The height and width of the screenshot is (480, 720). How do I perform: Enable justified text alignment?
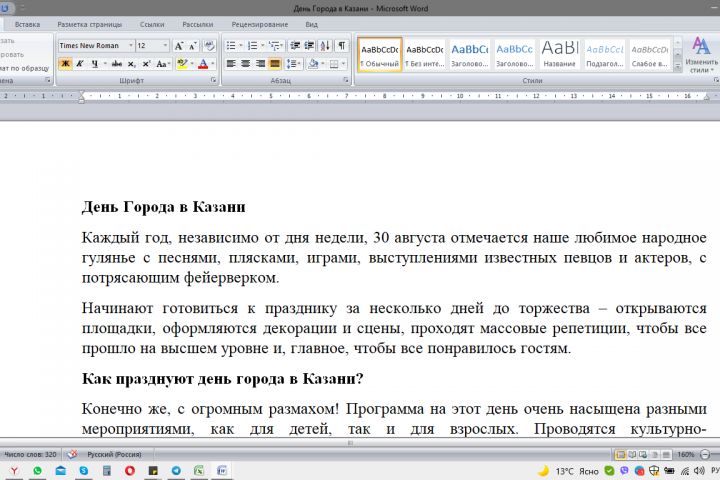point(275,64)
